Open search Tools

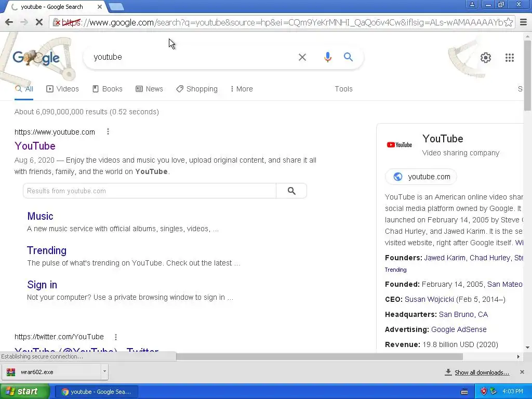click(344, 89)
